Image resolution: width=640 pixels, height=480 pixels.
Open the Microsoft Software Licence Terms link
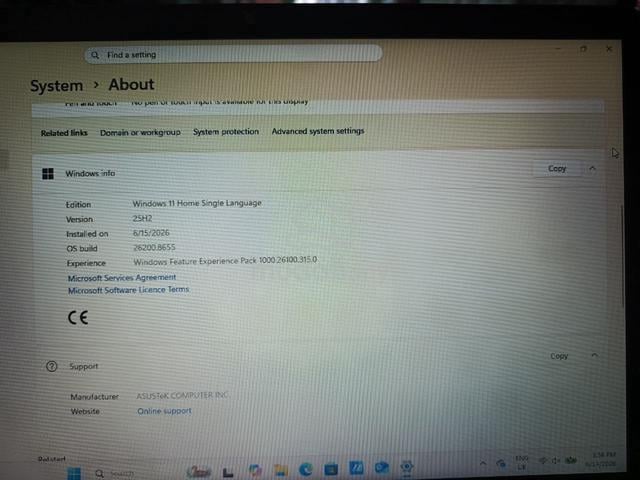(128, 290)
